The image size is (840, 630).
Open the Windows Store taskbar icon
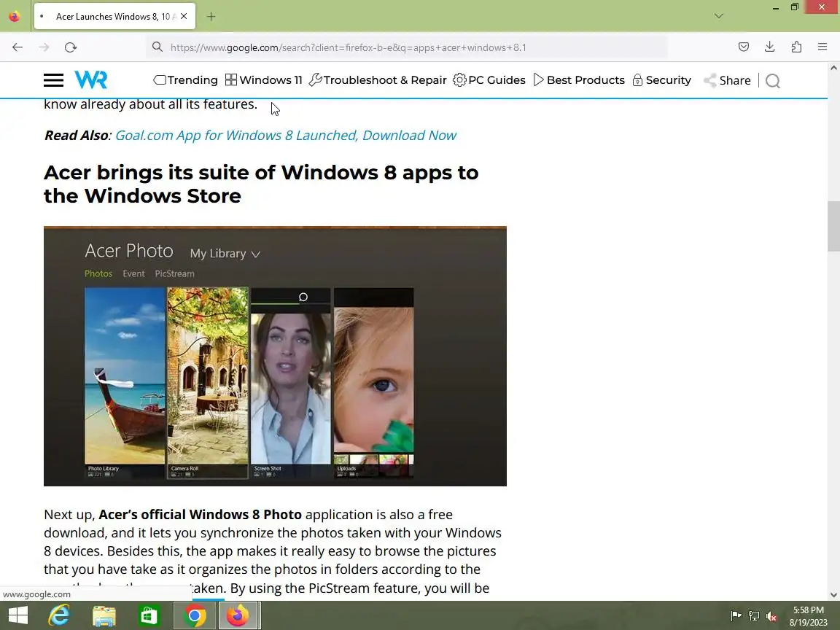(x=149, y=615)
